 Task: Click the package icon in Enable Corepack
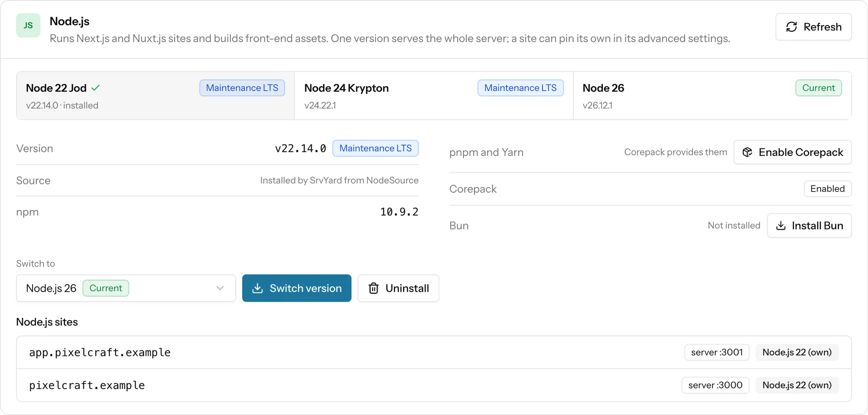tap(747, 152)
